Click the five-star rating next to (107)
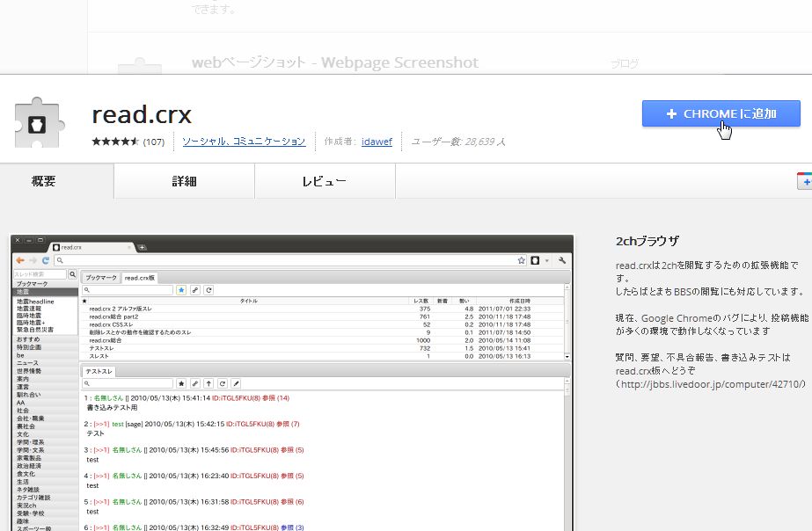Viewport: 812px width, 531px height. pyautogui.click(x=115, y=142)
